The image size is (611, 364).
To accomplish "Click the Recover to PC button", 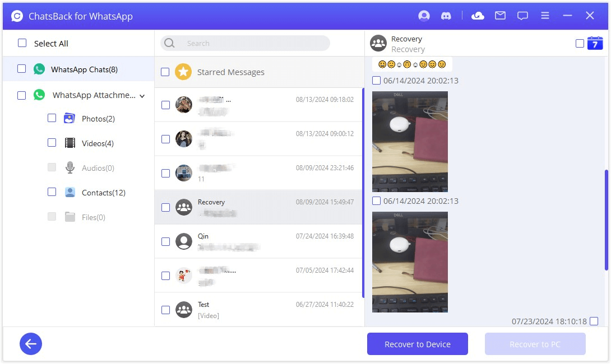I will coord(535,344).
